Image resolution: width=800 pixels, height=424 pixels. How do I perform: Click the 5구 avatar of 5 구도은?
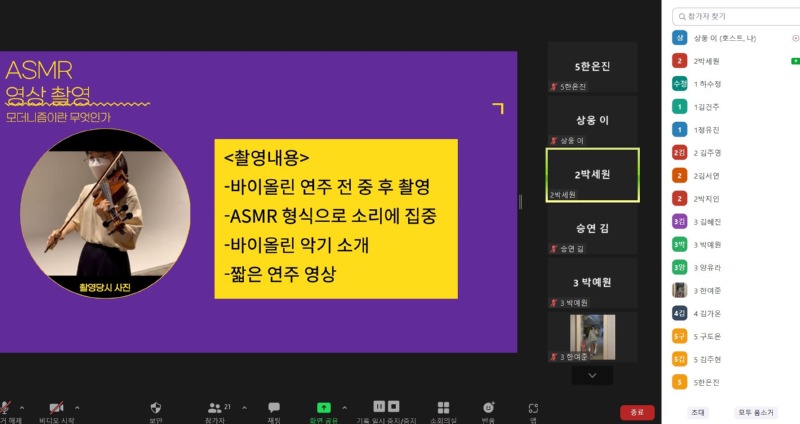point(680,336)
